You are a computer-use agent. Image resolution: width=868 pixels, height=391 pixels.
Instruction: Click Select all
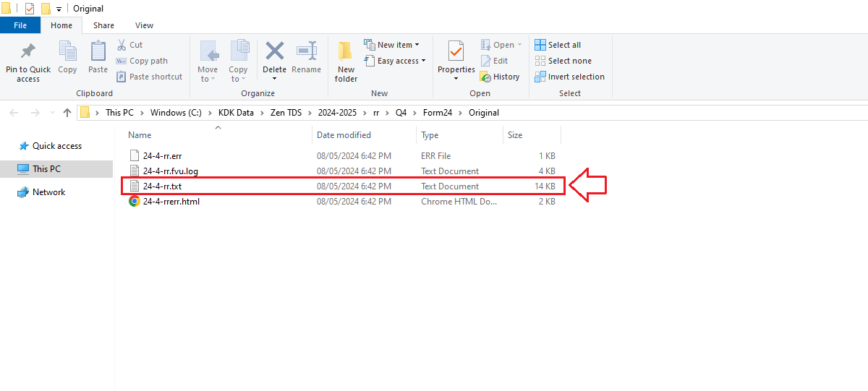click(x=558, y=45)
